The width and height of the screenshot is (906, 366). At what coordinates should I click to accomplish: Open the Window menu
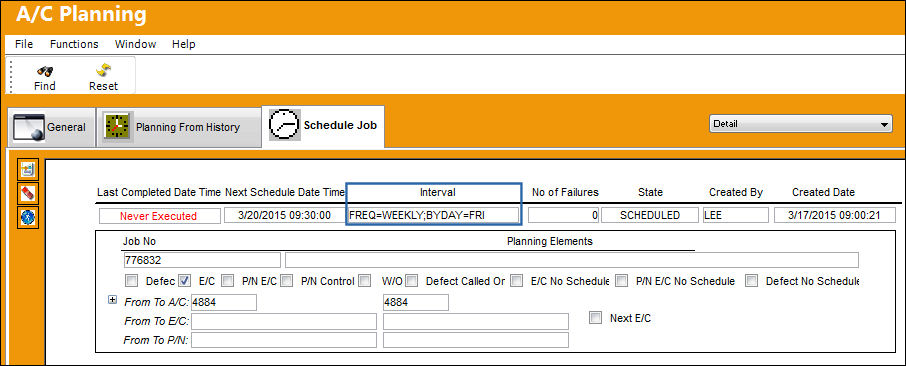(x=135, y=44)
